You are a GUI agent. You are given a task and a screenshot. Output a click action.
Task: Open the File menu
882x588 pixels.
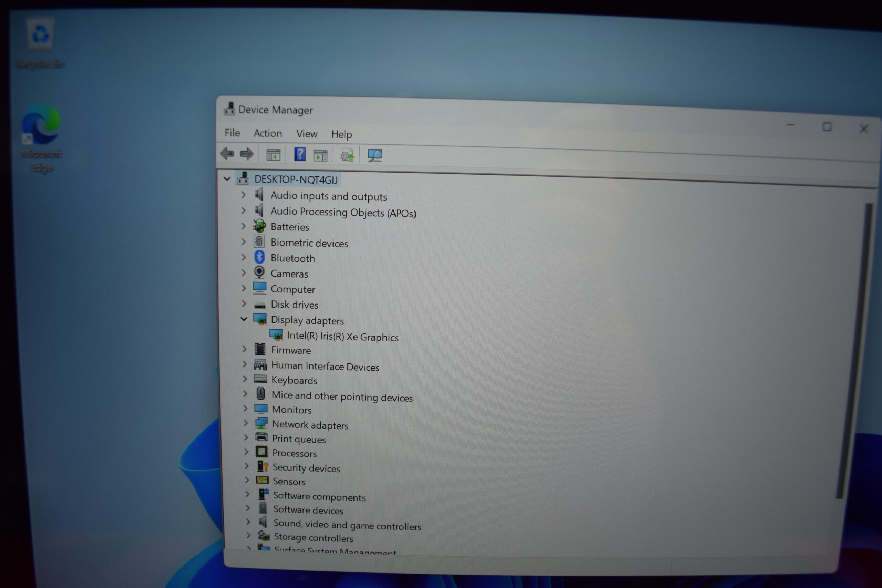233,133
